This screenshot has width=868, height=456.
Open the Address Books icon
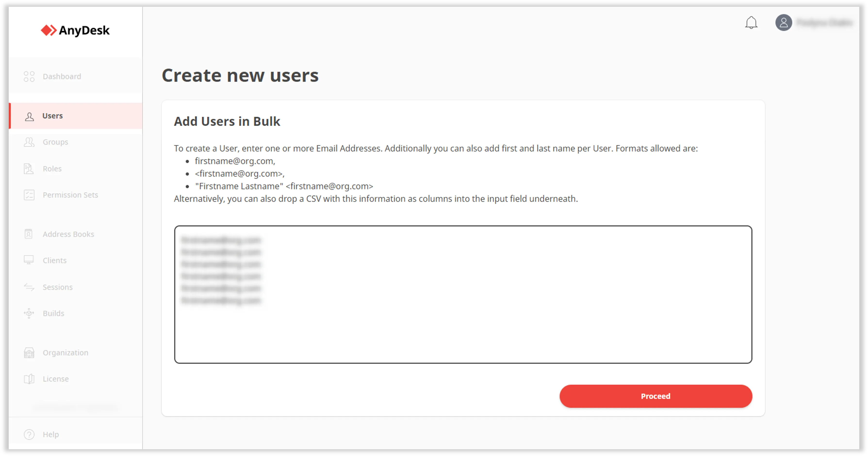(x=29, y=234)
